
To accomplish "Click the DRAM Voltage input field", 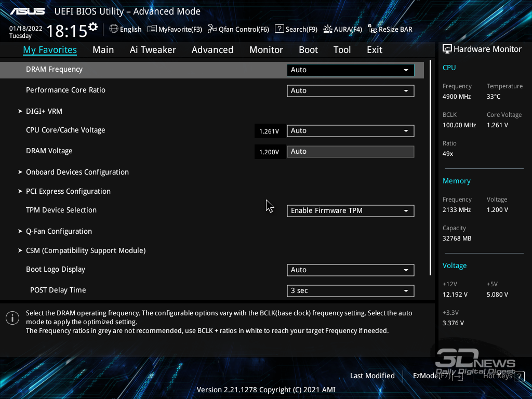I will point(351,152).
